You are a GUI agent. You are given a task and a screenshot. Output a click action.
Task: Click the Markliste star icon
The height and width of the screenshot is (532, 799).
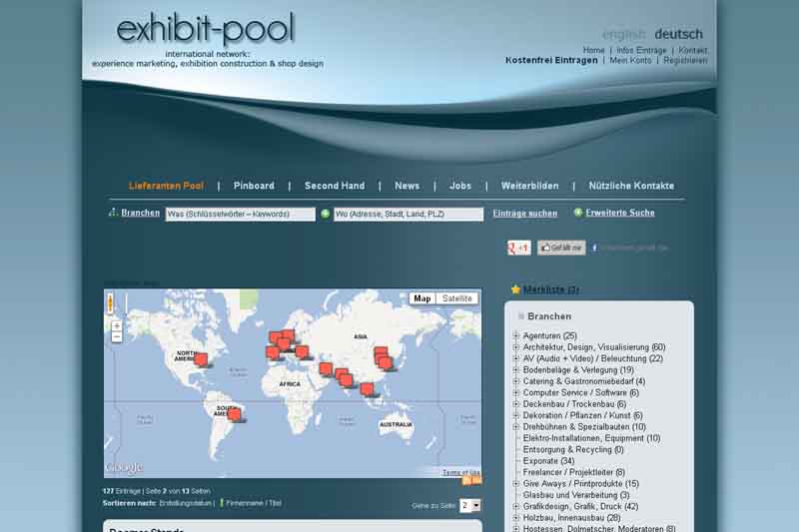pyautogui.click(x=515, y=289)
